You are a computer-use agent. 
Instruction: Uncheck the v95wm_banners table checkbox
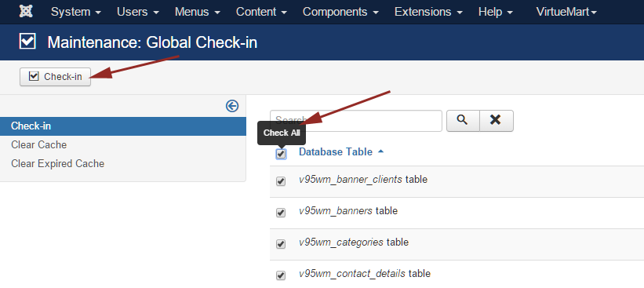click(281, 213)
